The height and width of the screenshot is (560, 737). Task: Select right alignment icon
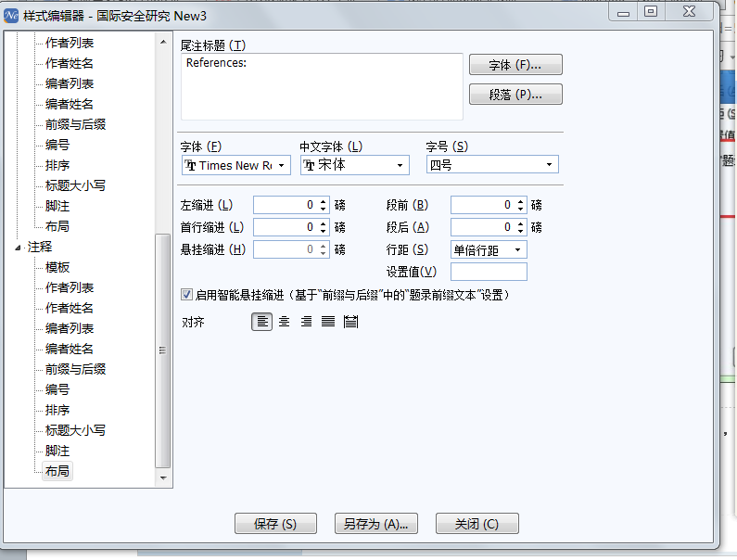point(306,322)
